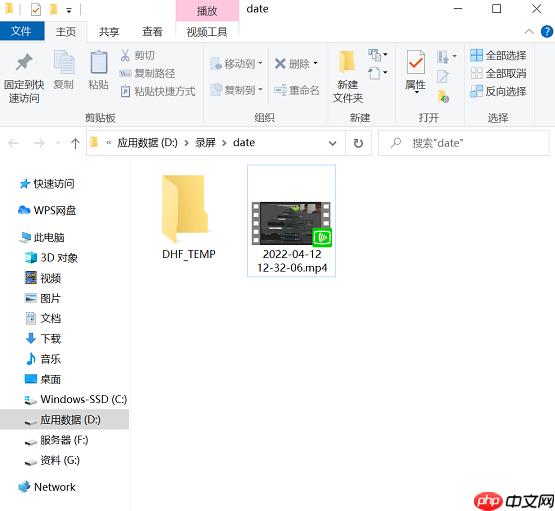
Task: Select the G: drive in sidebar
Action: pyautogui.click(x=52, y=460)
